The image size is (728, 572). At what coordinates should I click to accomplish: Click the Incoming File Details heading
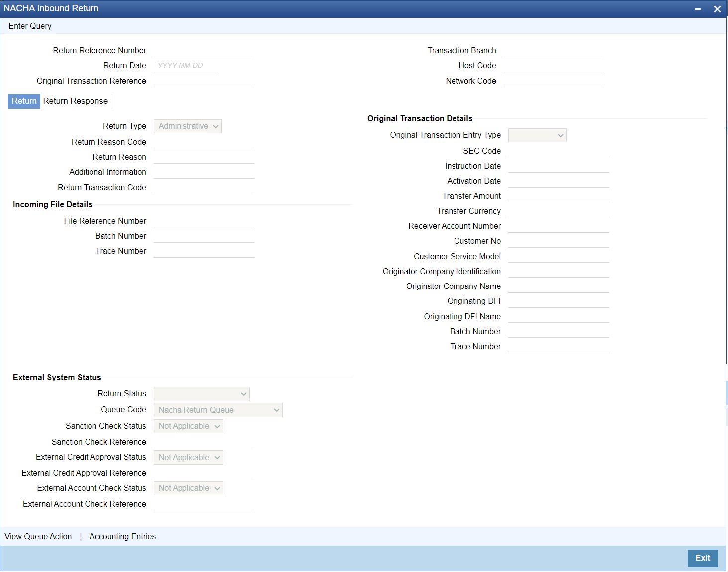tap(53, 204)
